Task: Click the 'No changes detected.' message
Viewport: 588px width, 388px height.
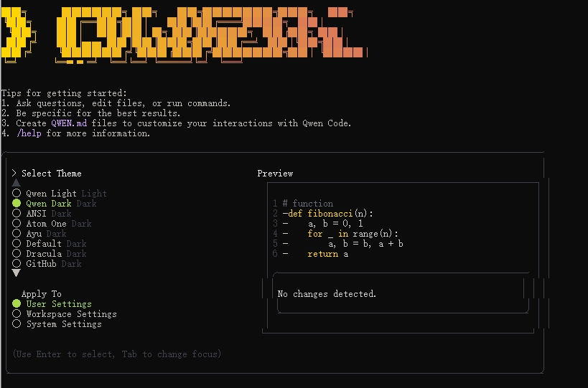Action: 327,294
